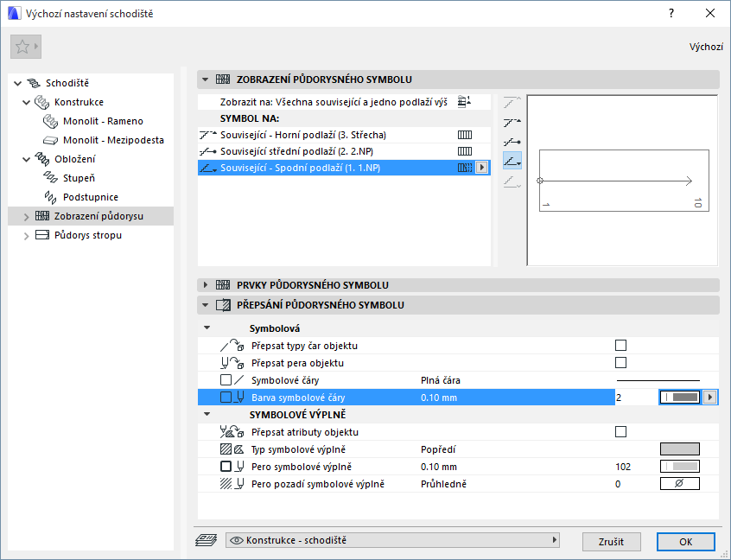The image size is (731, 560).
Task: Preview middle story symbol icon
Action: (x=512, y=142)
